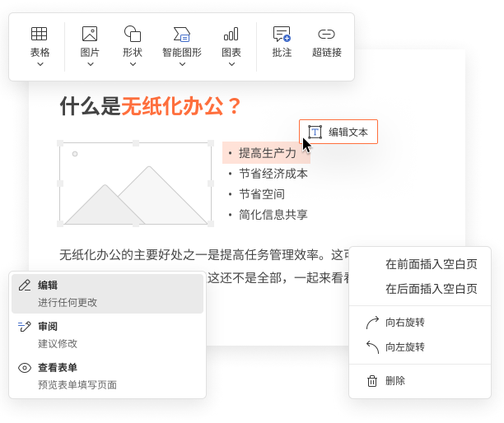Click the review pen icon beside 审阅

(x=25, y=327)
